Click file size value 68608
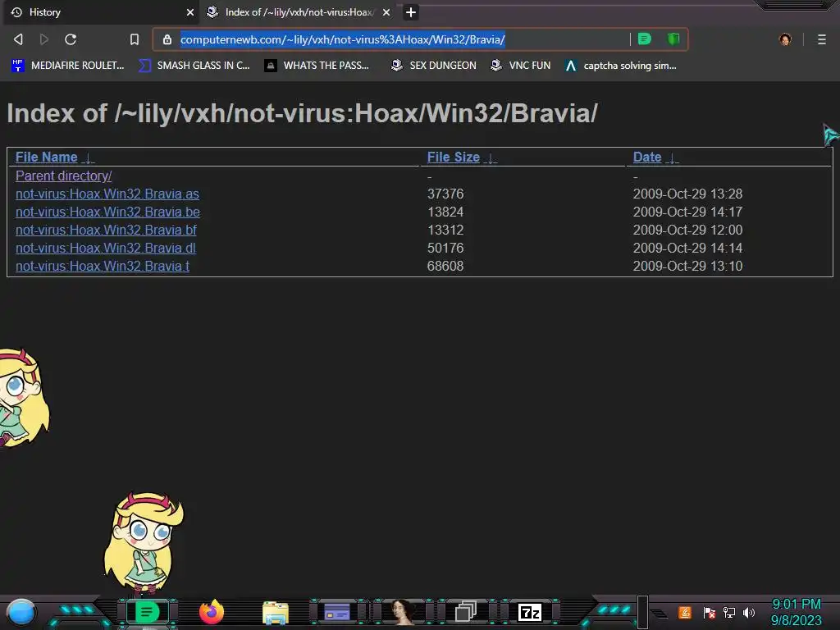 click(x=445, y=267)
